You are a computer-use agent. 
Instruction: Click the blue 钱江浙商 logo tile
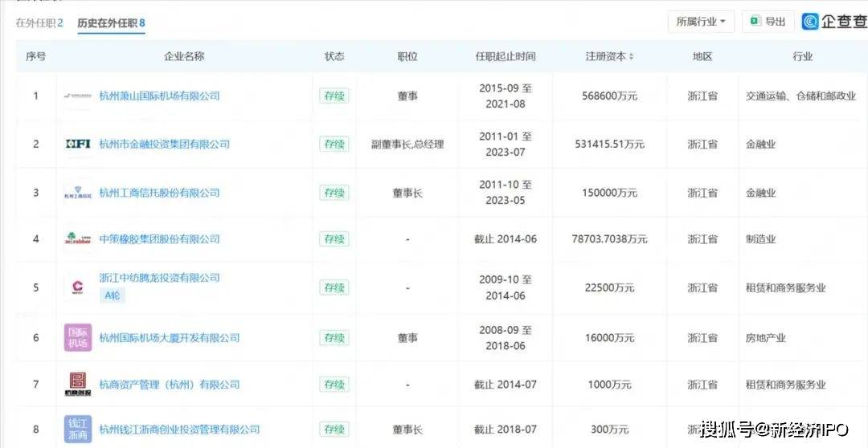[x=77, y=430]
